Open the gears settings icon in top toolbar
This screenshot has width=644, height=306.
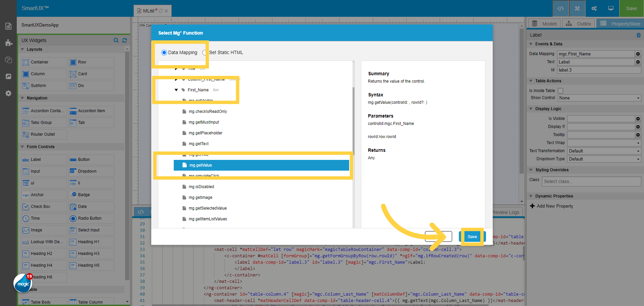coord(594,8)
